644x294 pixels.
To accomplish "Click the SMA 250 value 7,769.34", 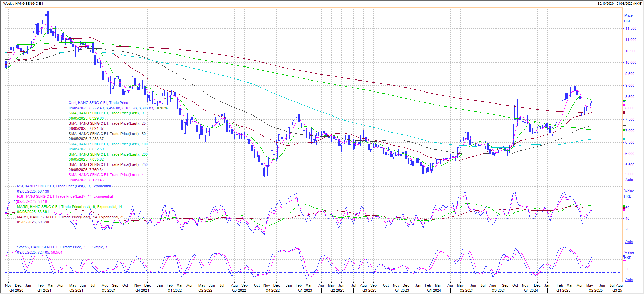I will 86,170.
